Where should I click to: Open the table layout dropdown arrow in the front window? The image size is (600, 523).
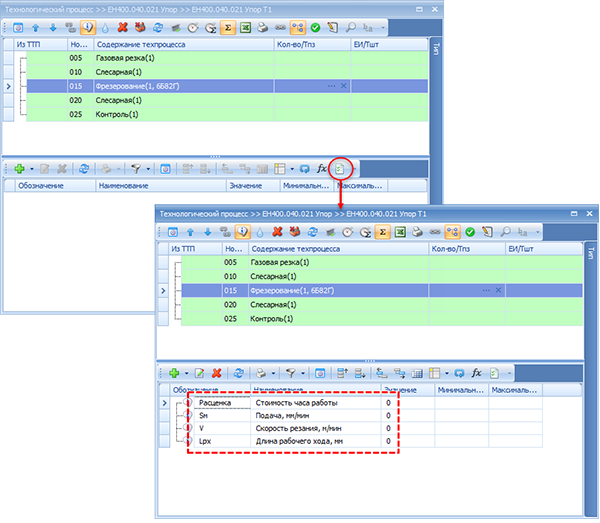click(447, 373)
